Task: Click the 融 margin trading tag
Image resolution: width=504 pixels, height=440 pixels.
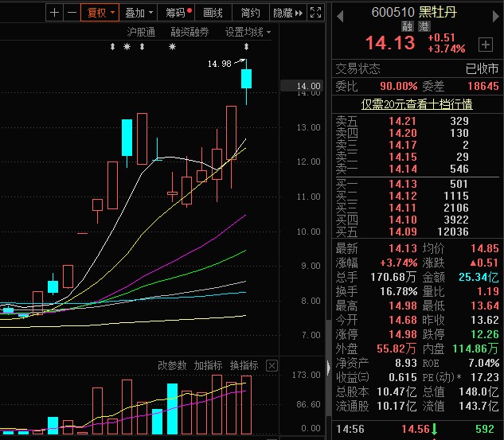Action: point(407,26)
